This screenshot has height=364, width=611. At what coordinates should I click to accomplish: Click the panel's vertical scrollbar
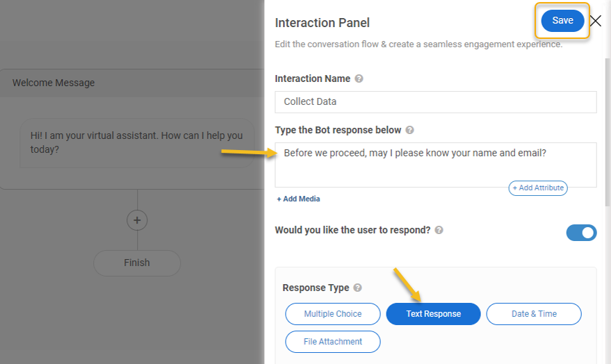pyautogui.click(x=608, y=133)
